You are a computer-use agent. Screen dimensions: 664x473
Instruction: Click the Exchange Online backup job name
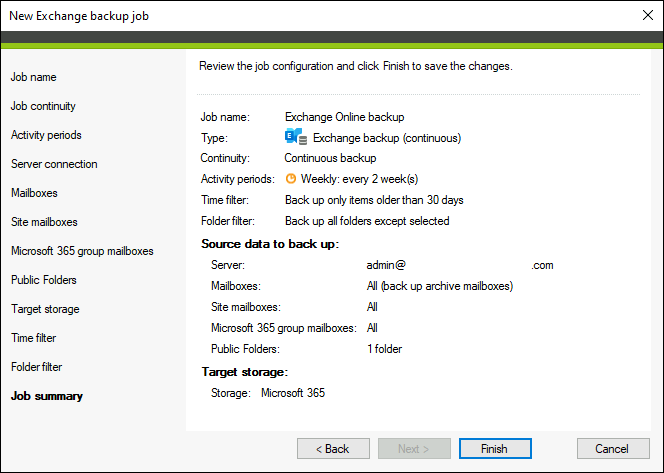(x=344, y=117)
